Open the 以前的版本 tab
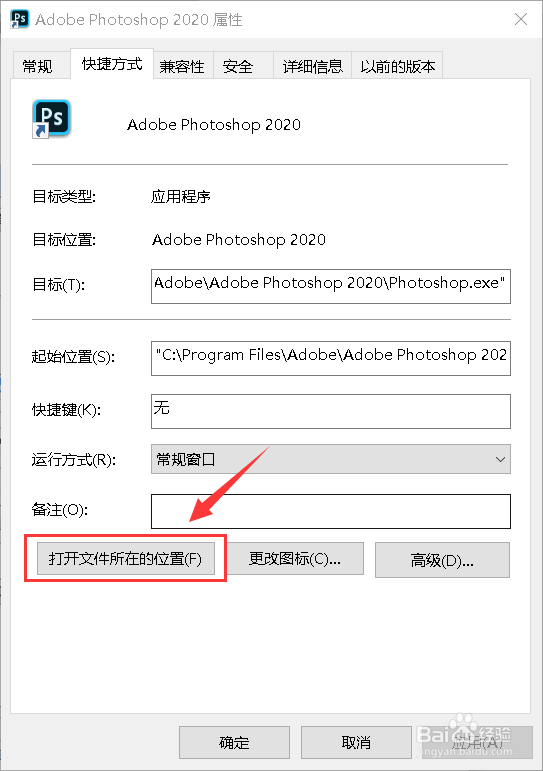The width and height of the screenshot is (543, 771). point(397,66)
